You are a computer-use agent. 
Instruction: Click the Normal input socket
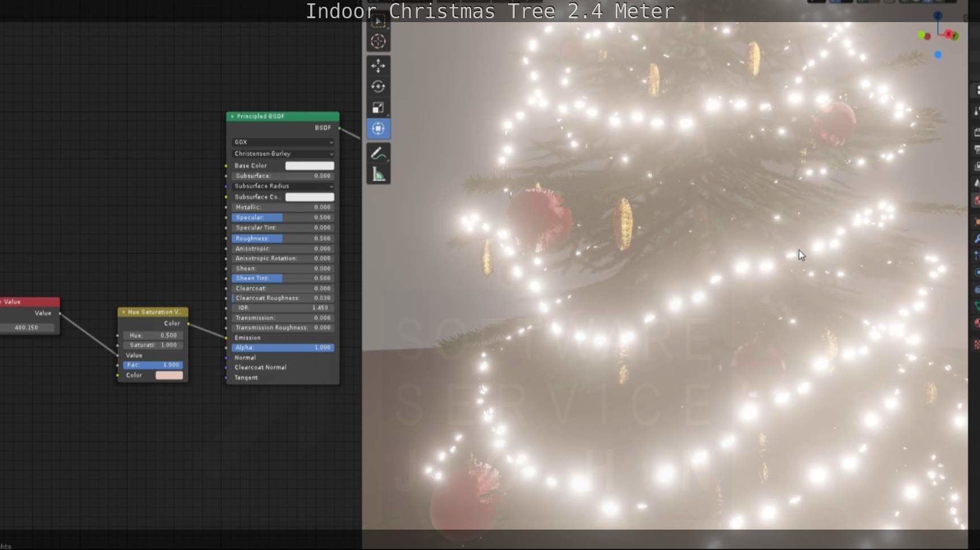pos(226,358)
